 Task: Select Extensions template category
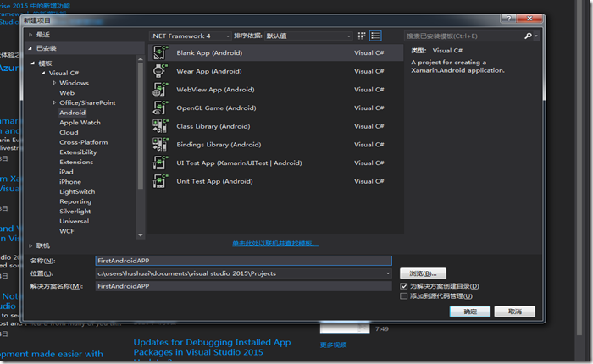point(76,162)
